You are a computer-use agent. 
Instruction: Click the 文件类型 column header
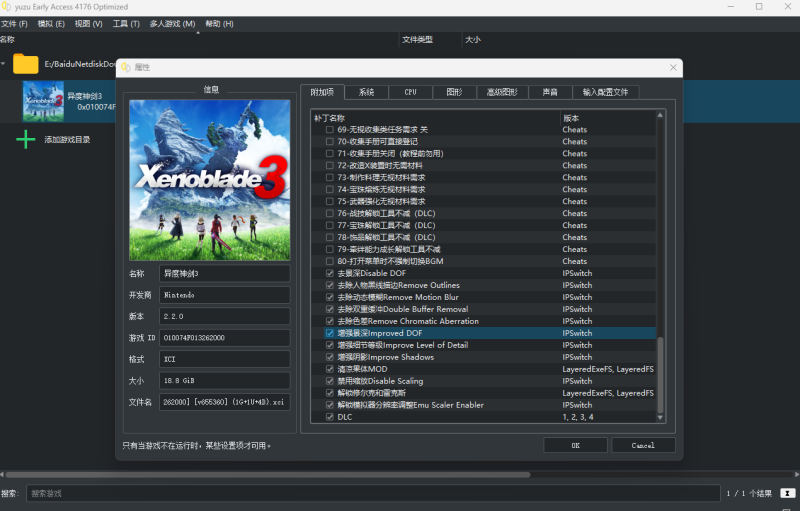point(417,40)
